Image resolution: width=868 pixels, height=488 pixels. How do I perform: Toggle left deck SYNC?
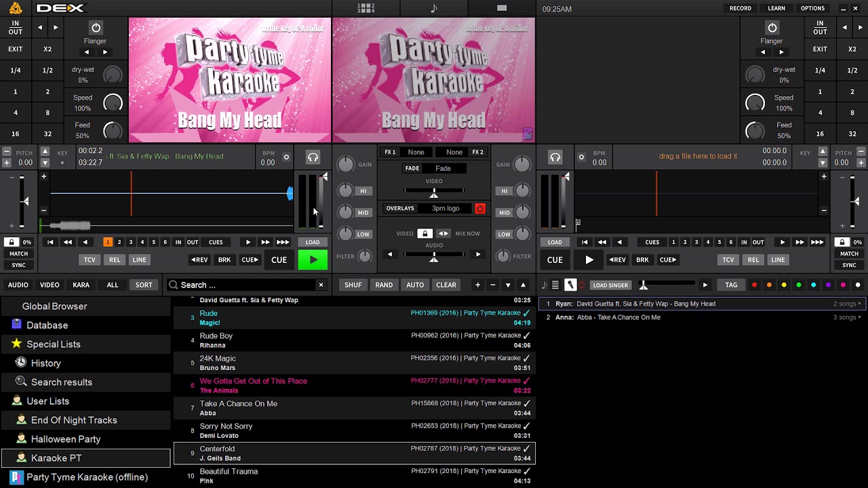coord(19,265)
